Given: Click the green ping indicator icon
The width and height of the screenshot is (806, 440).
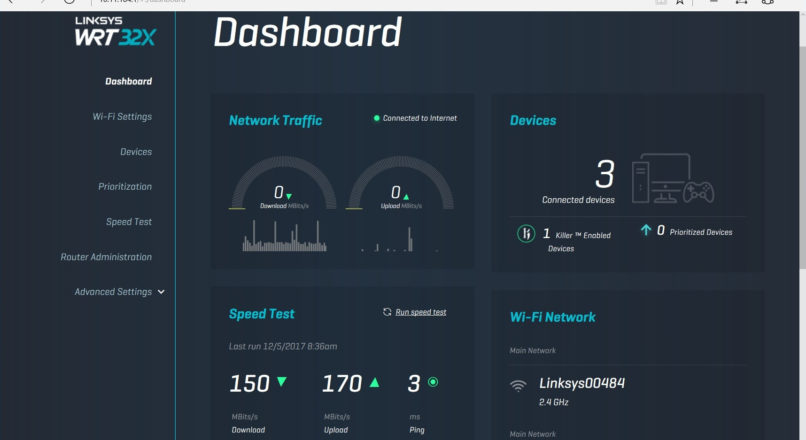Looking at the screenshot, I should click(x=433, y=382).
